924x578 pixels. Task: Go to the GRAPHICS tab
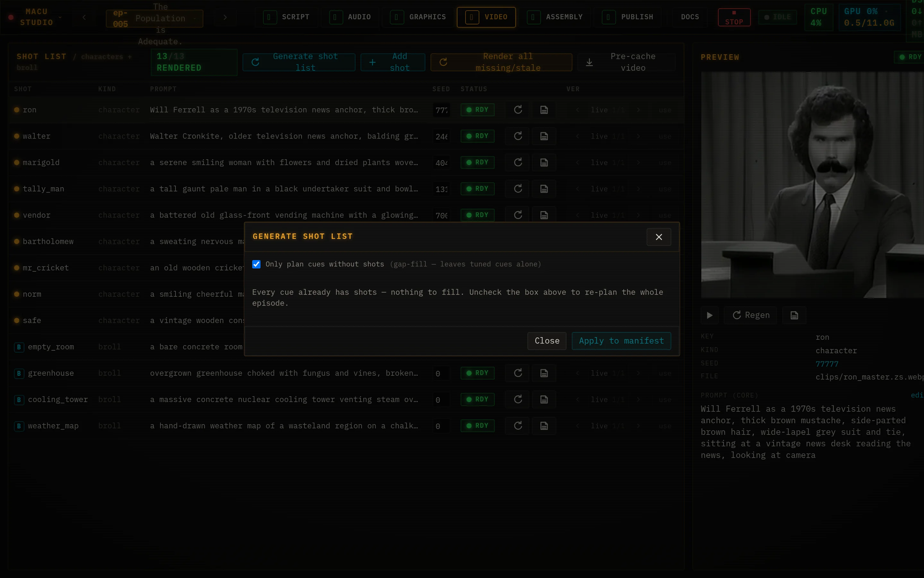click(x=418, y=17)
